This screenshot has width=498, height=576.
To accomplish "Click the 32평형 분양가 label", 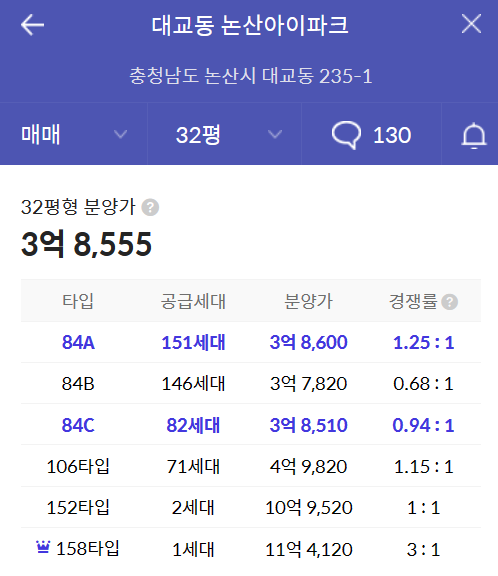I will pos(78,207).
